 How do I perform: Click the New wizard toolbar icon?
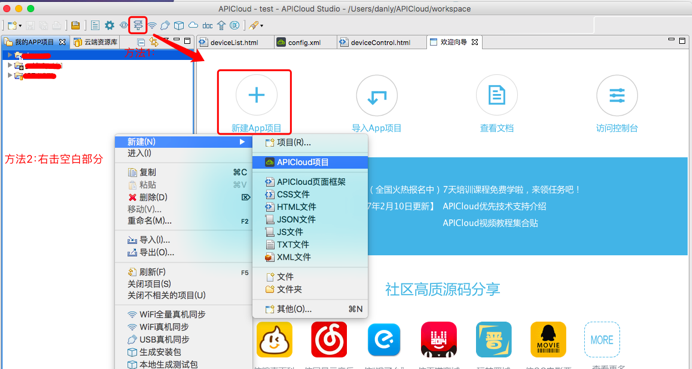pos(11,26)
